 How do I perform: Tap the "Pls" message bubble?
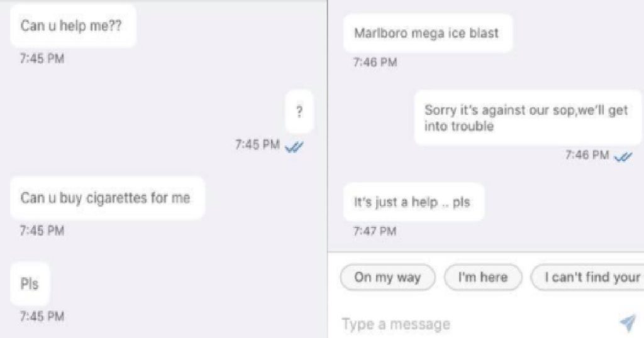pyautogui.click(x=30, y=284)
